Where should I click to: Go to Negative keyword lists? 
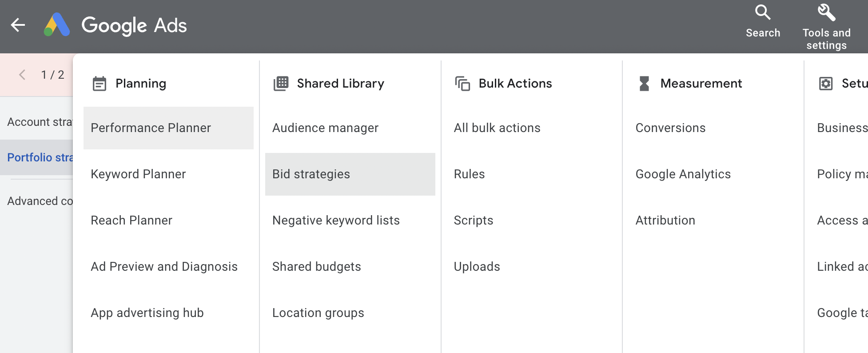[x=336, y=221]
